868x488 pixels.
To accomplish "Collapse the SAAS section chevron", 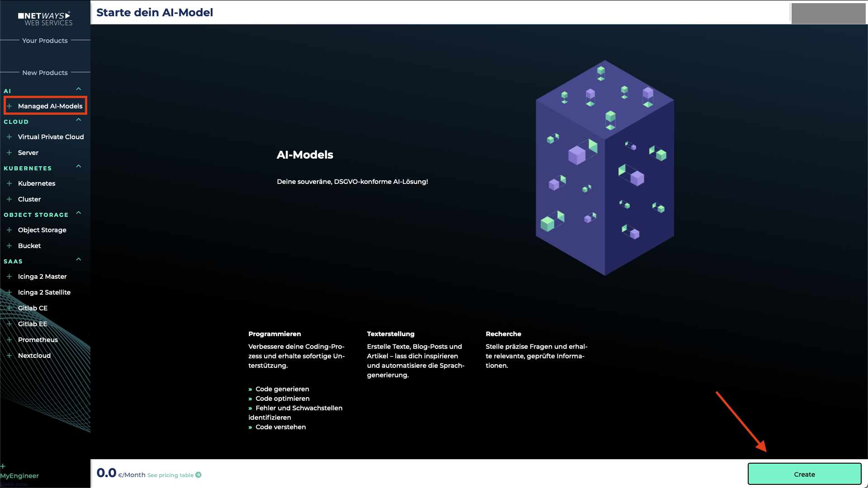I will [78, 260].
